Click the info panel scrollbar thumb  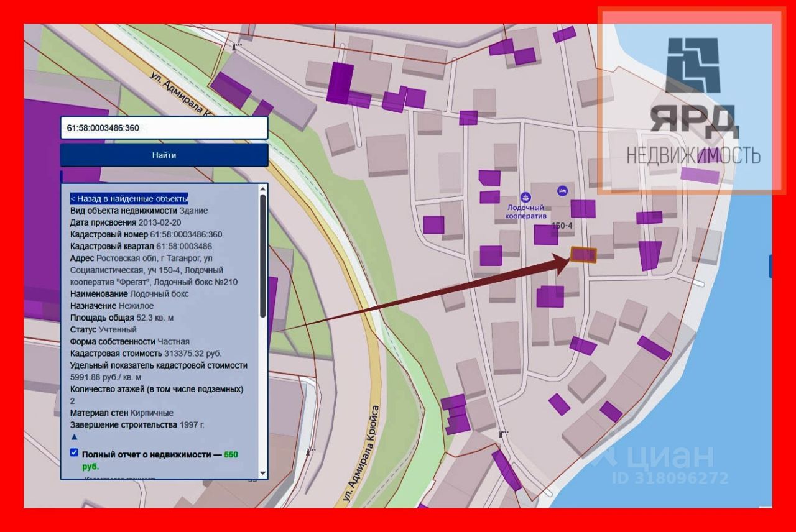tap(263, 255)
